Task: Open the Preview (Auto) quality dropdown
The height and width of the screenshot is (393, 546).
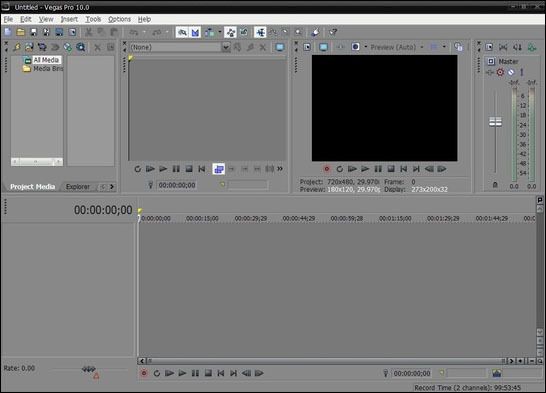Action: click(x=422, y=47)
